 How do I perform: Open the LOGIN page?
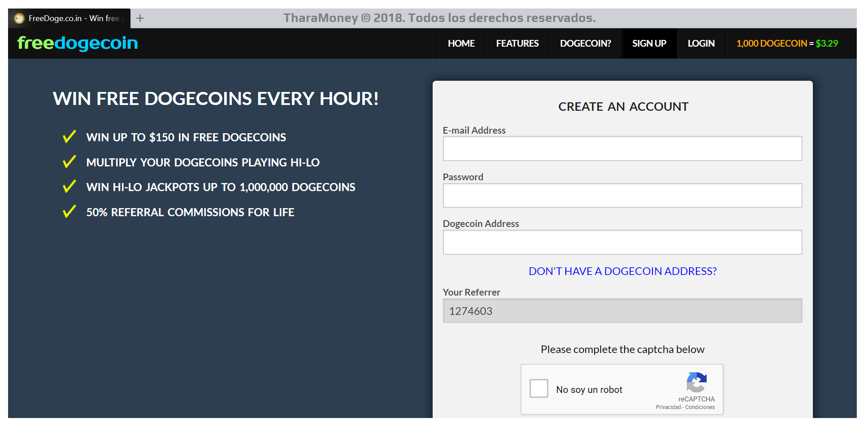tap(701, 44)
